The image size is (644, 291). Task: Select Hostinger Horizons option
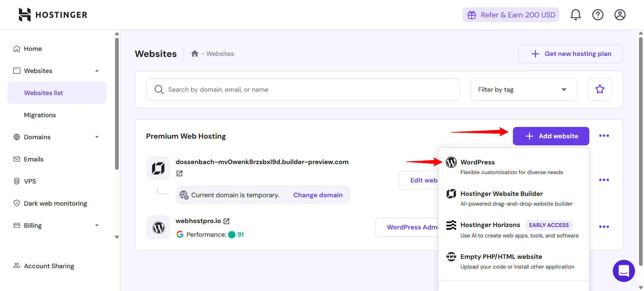click(514, 230)
